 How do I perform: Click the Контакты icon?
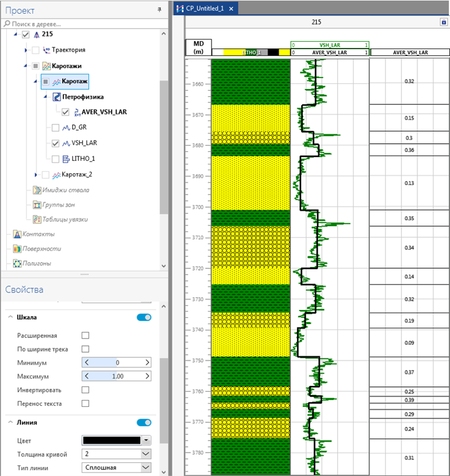17,234
